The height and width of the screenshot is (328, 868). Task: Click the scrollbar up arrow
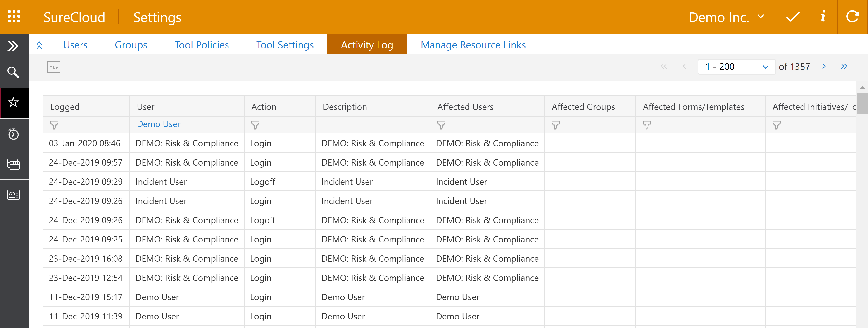point(862,87)
